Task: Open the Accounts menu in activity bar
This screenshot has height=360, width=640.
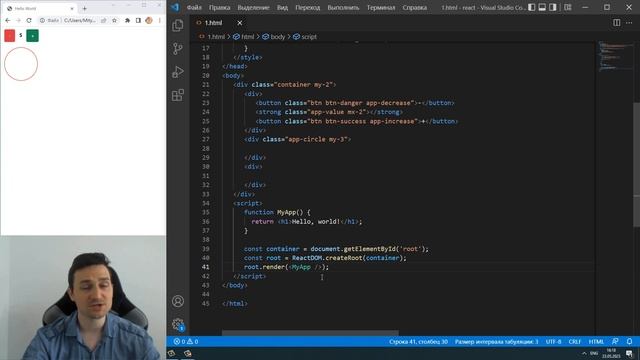Action: coord(178,301)
